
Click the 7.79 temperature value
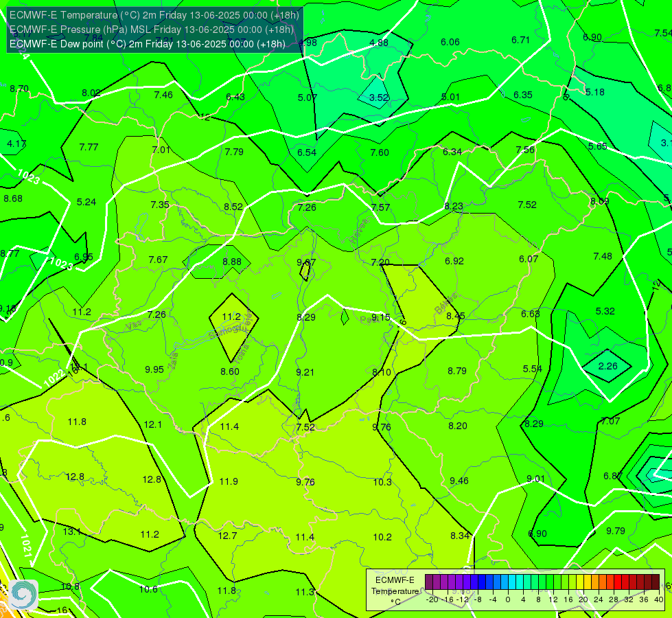[234, 151]
